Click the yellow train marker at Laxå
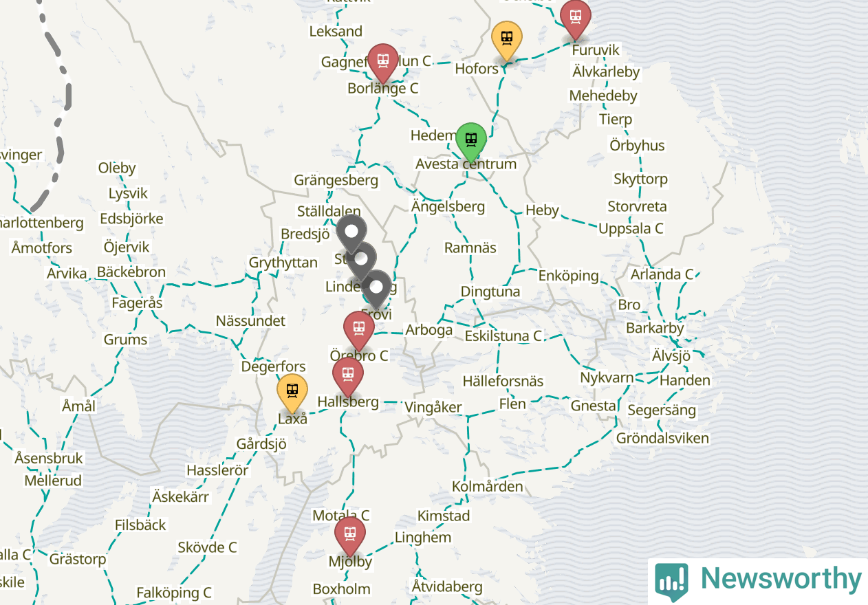 292,393
